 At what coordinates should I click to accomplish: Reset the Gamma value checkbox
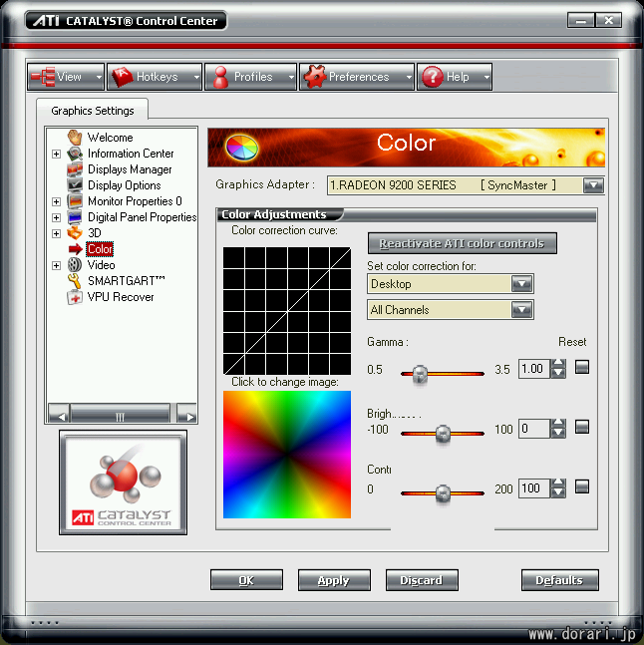(582, 367)
